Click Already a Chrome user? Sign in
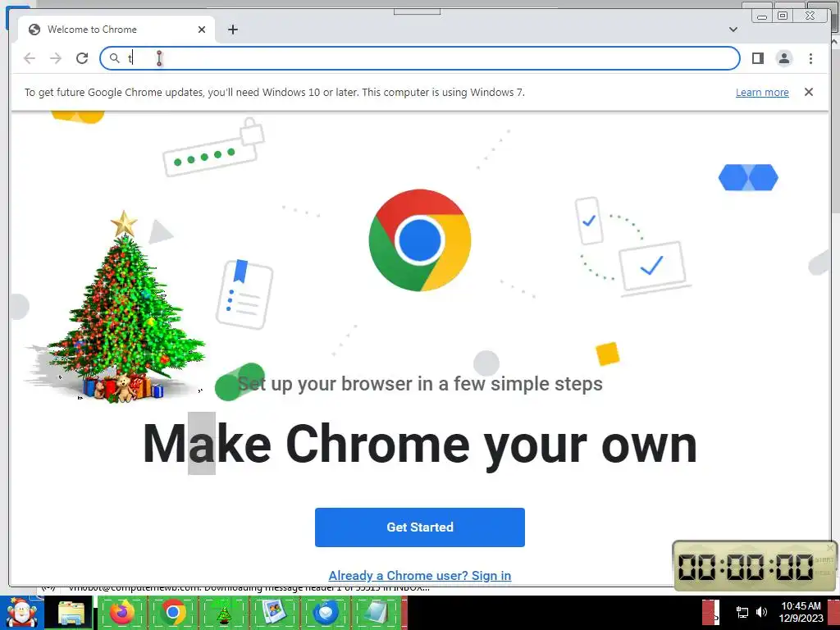The width and height of the screenshot is (840, 630). pos(419,575)
